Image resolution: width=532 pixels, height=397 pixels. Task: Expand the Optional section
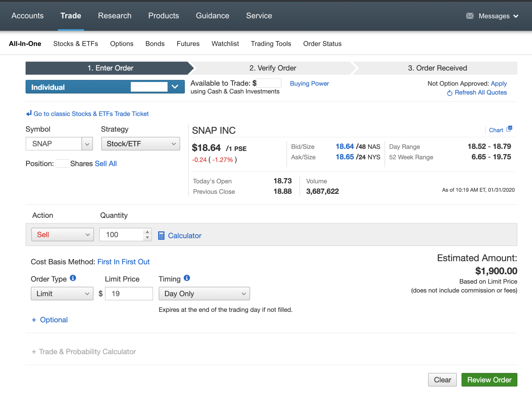coord(50,320)
